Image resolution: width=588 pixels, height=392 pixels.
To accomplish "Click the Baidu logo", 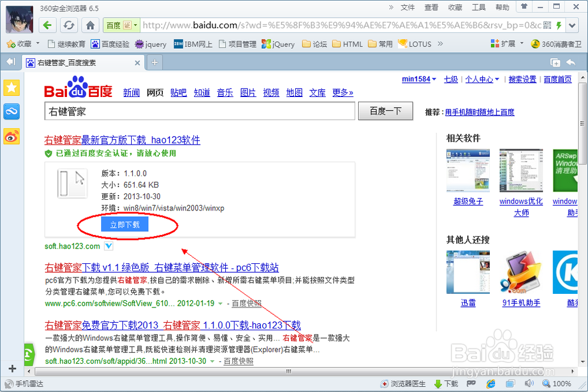I will 78,88.
